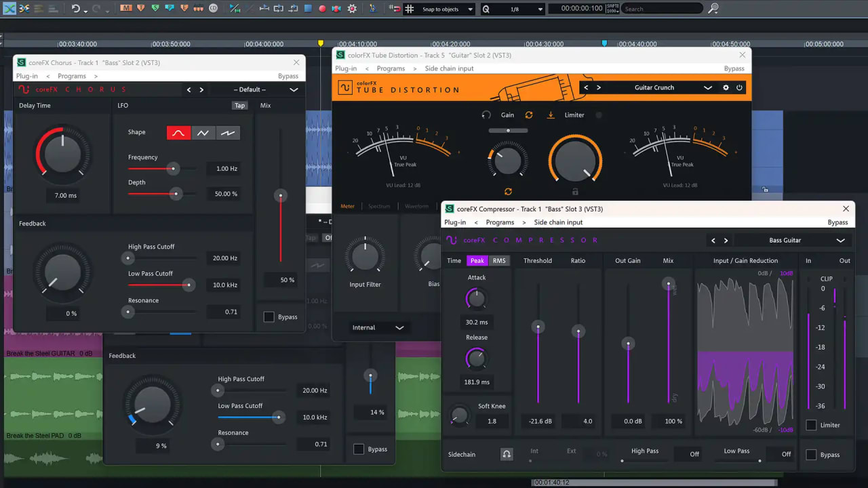The width and height of the screenshot is (868, 488).
Task: Switch to the Waveform tab in Tube Distortion
Action: 416,206
